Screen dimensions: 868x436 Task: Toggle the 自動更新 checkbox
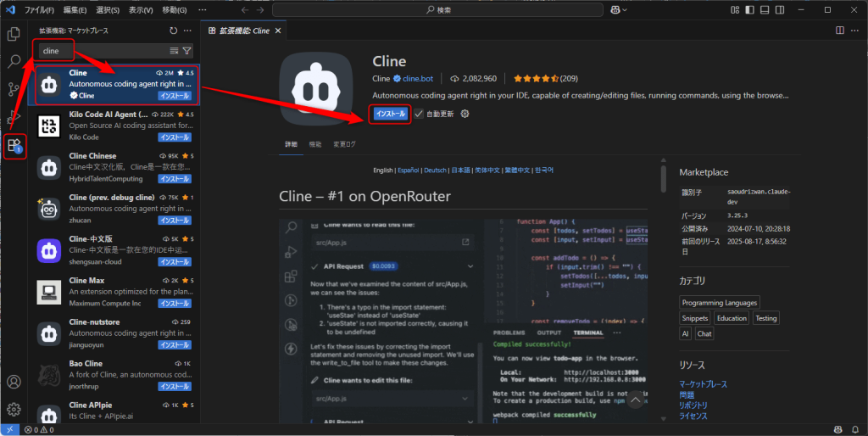(x=419, y=114)
